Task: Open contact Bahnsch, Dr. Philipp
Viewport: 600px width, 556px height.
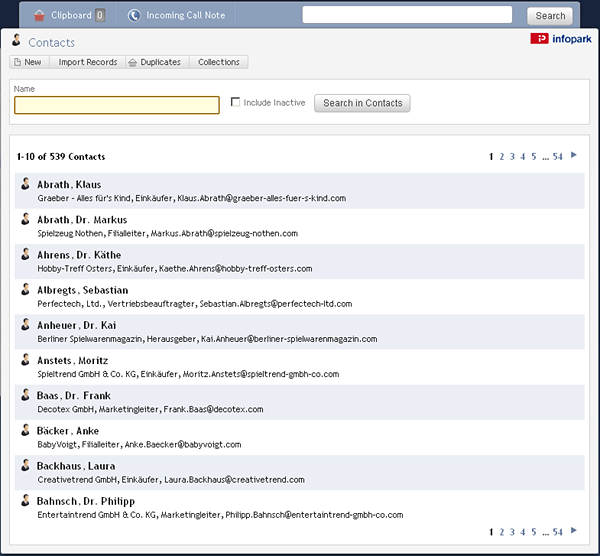Action: pos(86,501)
